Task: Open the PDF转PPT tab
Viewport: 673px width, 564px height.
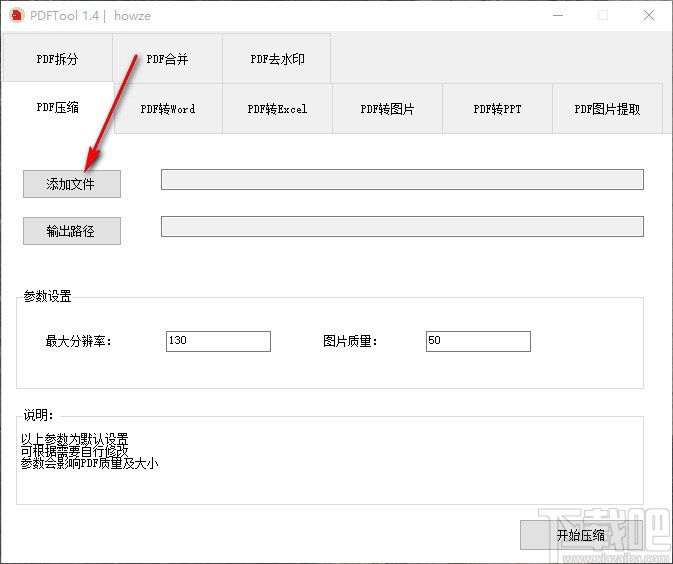Action: pos(497,109)
